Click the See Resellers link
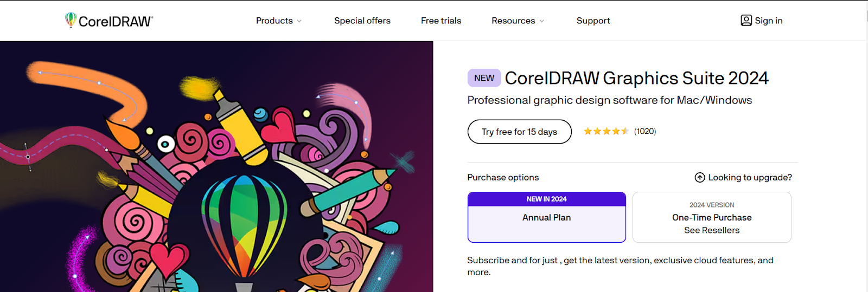Screen dimensions: 868x292 tap(712, 230)
